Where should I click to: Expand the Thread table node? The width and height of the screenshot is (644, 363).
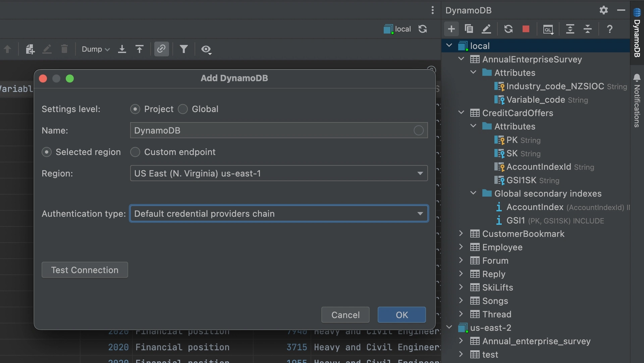[461, 314]
